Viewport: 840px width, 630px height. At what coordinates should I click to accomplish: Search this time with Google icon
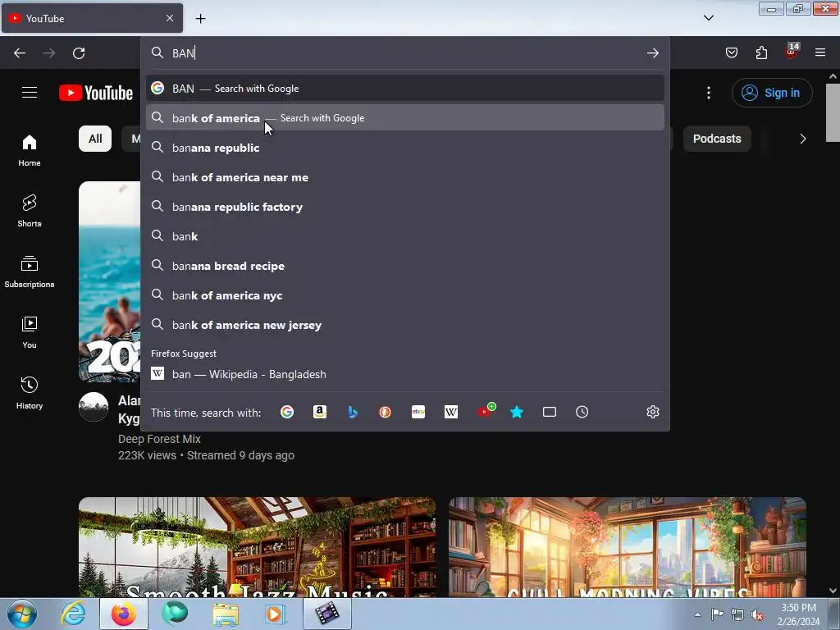(287, 412)
